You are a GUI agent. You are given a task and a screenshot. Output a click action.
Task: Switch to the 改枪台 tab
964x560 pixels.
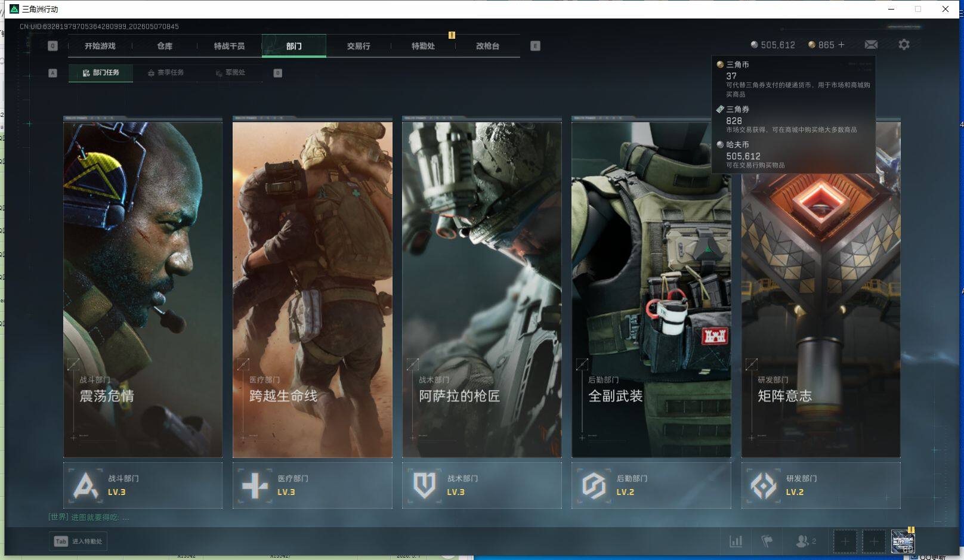click(487, 46)
